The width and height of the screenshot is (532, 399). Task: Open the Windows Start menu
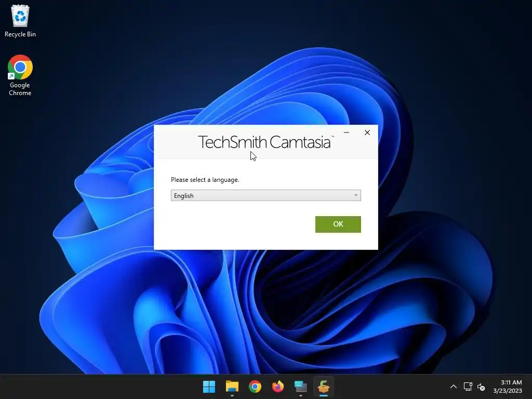tap(209, 387)
